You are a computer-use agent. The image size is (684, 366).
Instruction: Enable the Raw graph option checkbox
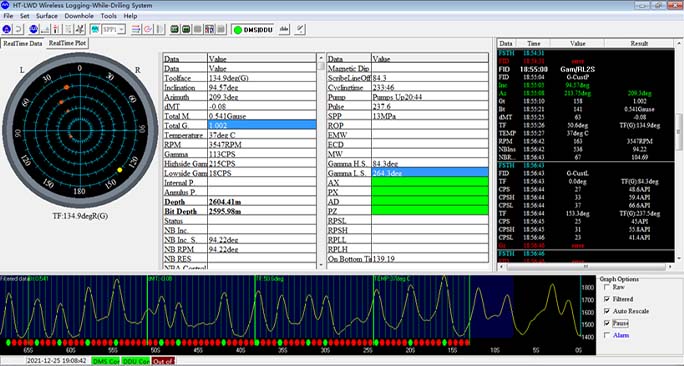click(607, 287)
